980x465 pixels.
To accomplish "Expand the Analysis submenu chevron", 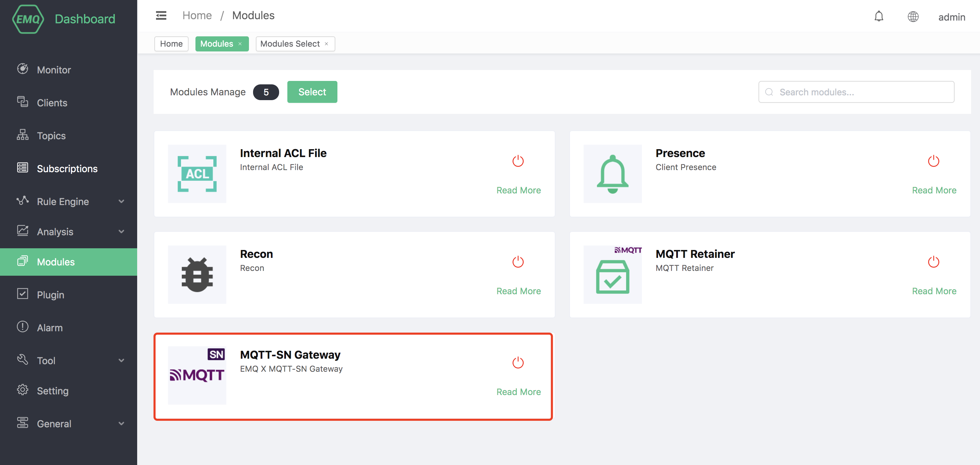I will pos(121,231).
